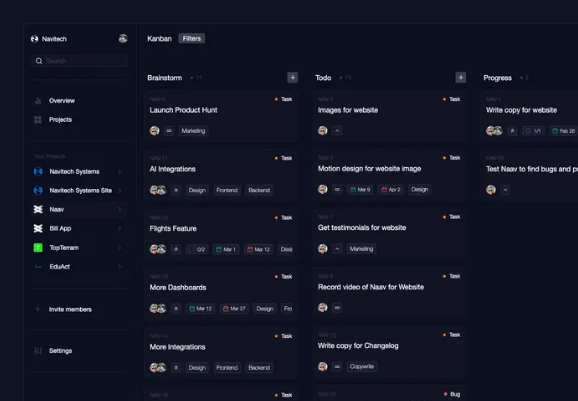The width and height of the screenshot is (578, 401).
Task: Open the Overview page
Action: [62, 101]
